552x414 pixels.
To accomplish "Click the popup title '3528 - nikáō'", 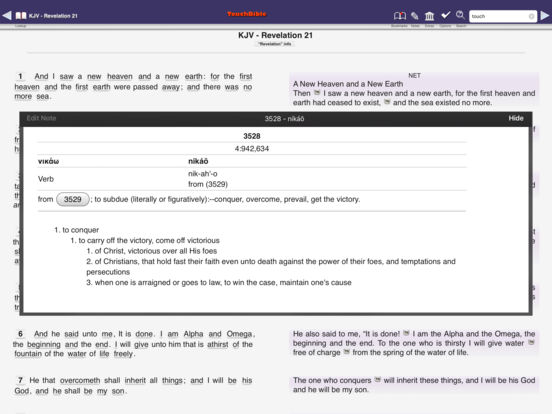I will coord(284,119).
